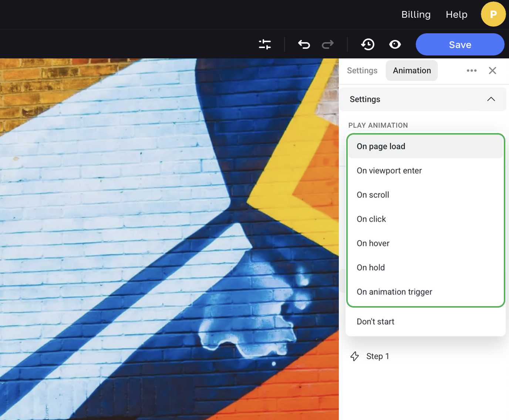Open the Animation tab

(x=412, y=71)
